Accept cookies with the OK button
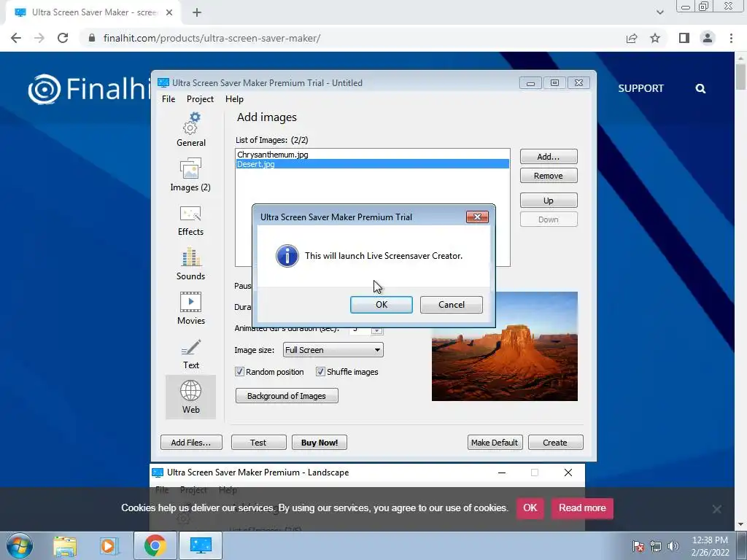Image resolution: width=747 pixels, height=560 pixels. (x=530, y=508)
